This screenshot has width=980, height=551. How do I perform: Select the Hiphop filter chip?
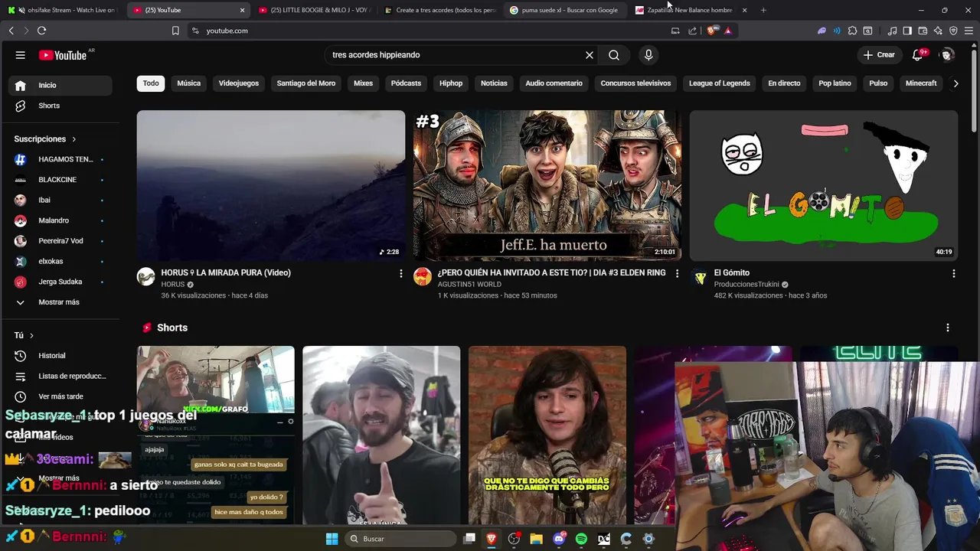(x=451, y=83)
